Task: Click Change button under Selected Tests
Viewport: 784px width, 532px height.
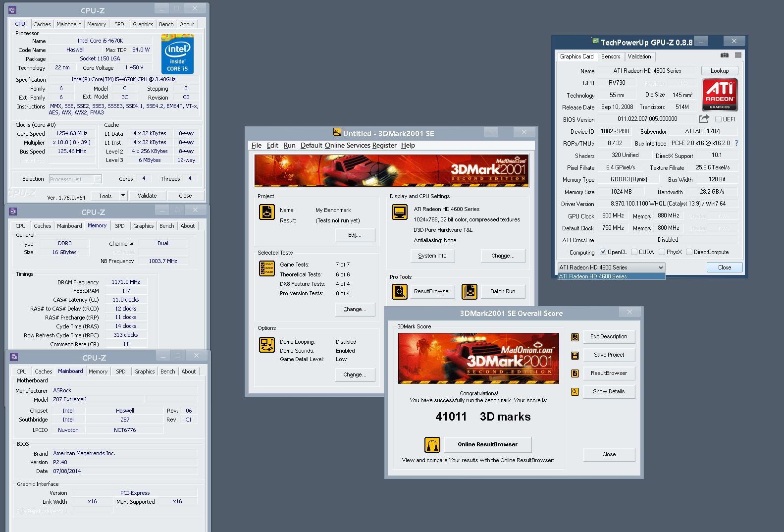Action: (x=355, y=310)
